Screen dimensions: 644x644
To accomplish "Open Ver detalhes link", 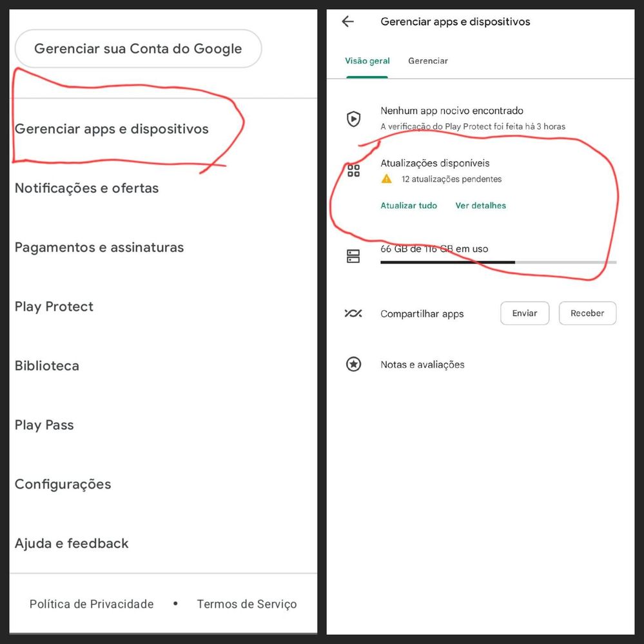I will point(480,206).
